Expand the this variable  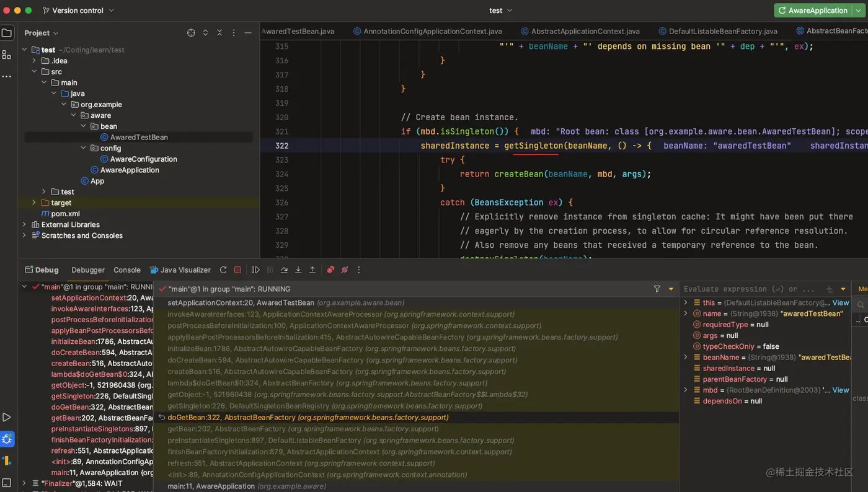[x=686, y=302]
